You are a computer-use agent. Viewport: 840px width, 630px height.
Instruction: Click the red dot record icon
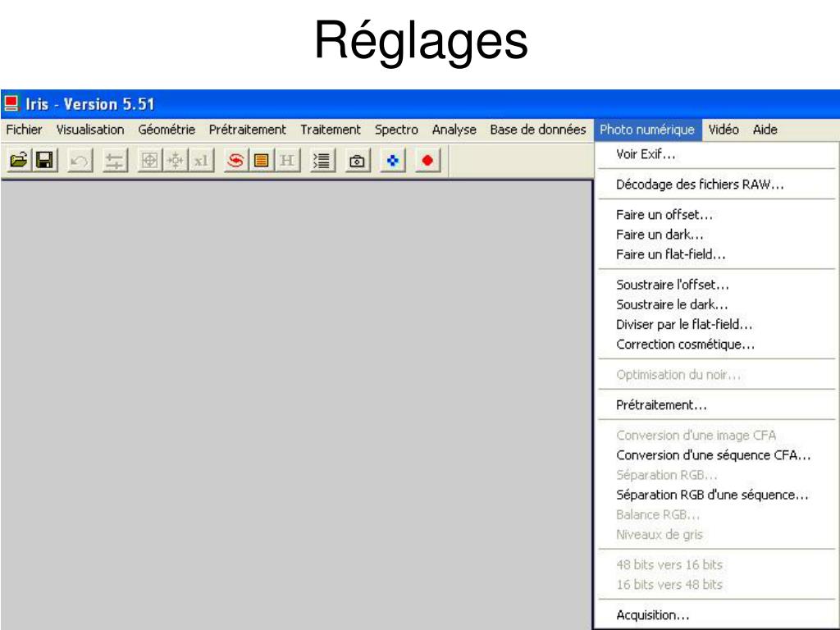(427, 160)
